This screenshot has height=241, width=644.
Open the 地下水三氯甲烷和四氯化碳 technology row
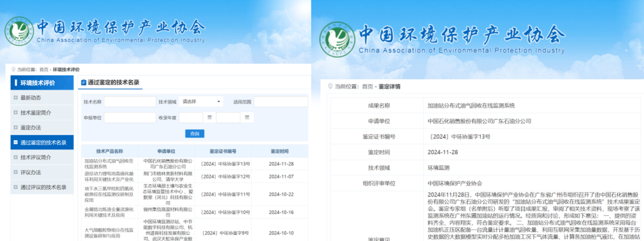point(109,194)
